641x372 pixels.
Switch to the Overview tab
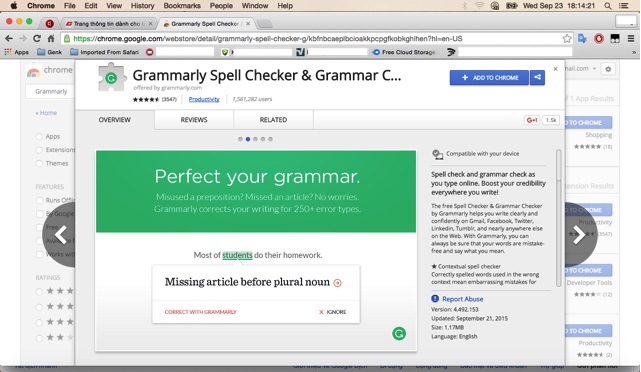click(x=114, y=120)
